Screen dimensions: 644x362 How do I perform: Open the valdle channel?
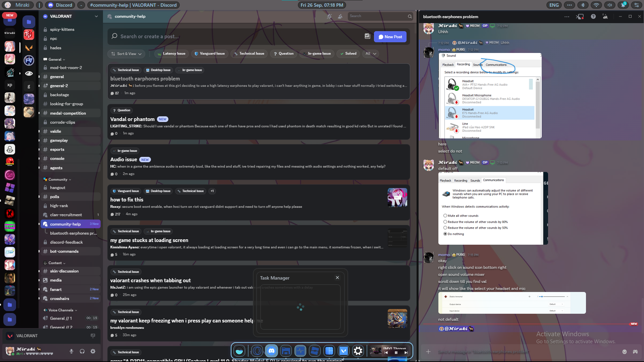[56, 131]
